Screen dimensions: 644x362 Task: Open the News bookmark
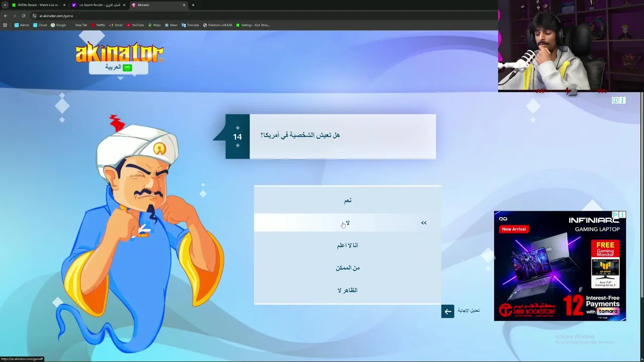click(171, 25)
